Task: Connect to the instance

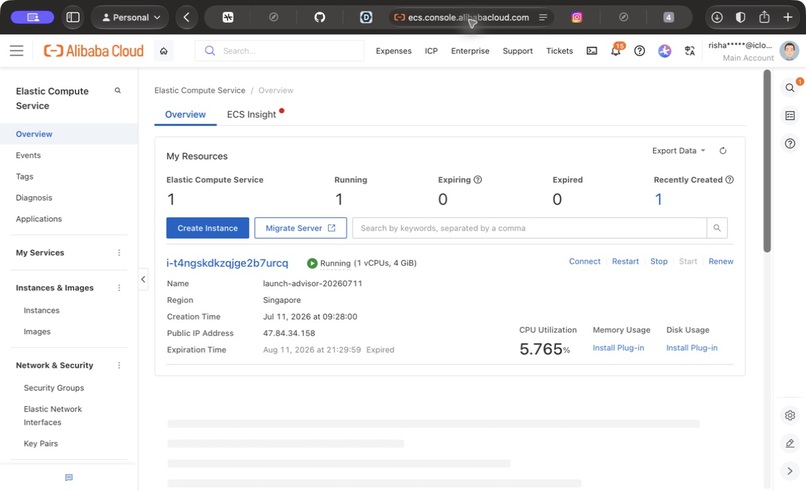Action: pyautogui.click(x=584, y=261)
